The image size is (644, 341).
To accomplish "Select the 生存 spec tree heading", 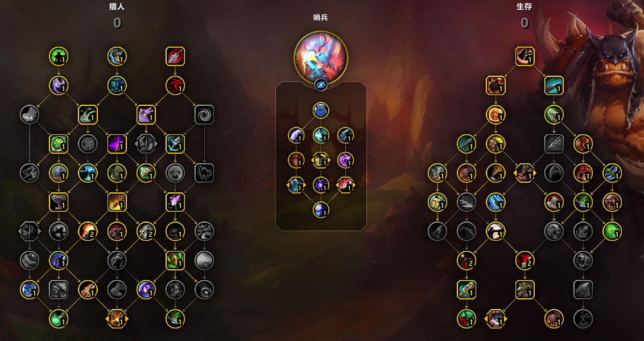I will tap(525, 7).
